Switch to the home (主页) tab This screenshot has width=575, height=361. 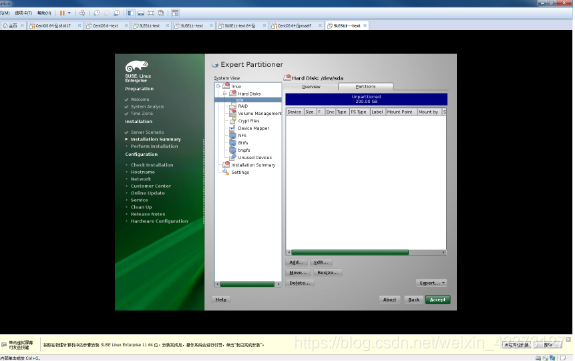[10, 26]
